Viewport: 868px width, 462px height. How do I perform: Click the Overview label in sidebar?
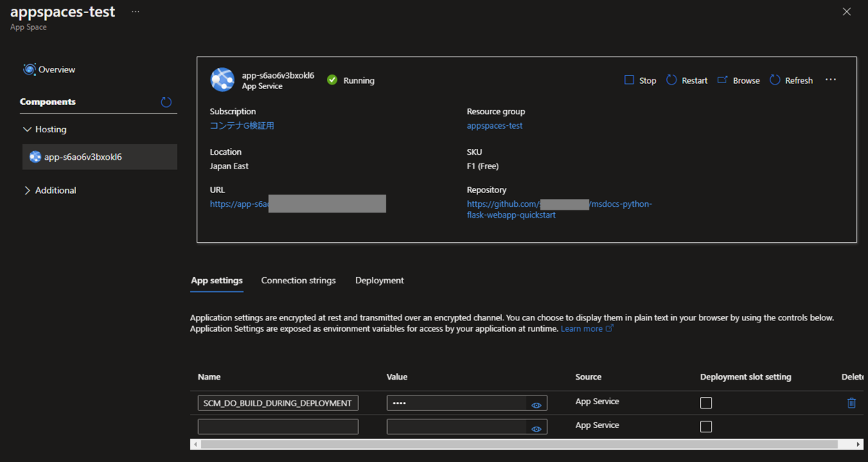[57, 69]
